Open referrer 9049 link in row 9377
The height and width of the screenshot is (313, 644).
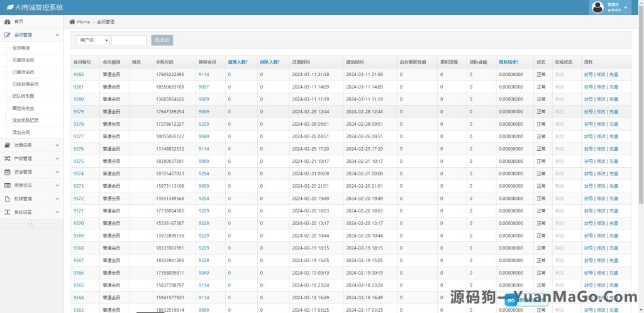204,136
